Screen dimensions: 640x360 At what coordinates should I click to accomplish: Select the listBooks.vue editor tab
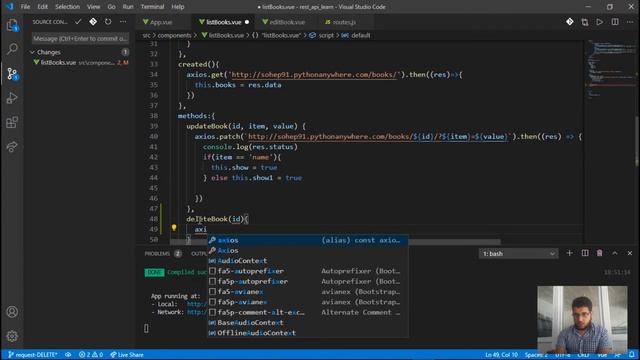click(224, 22)
